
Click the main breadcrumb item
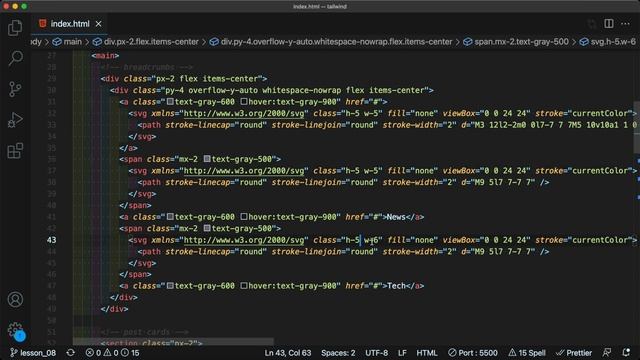click(x=67, y=42)
